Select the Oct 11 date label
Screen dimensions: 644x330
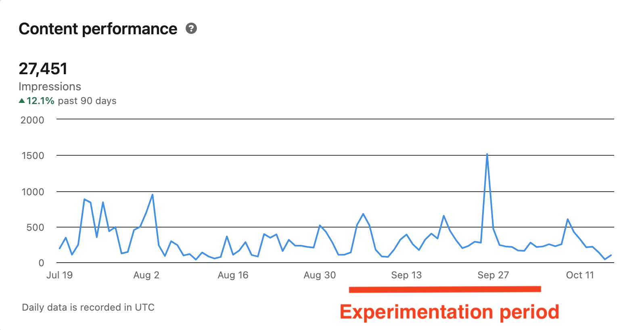point(580,275)
